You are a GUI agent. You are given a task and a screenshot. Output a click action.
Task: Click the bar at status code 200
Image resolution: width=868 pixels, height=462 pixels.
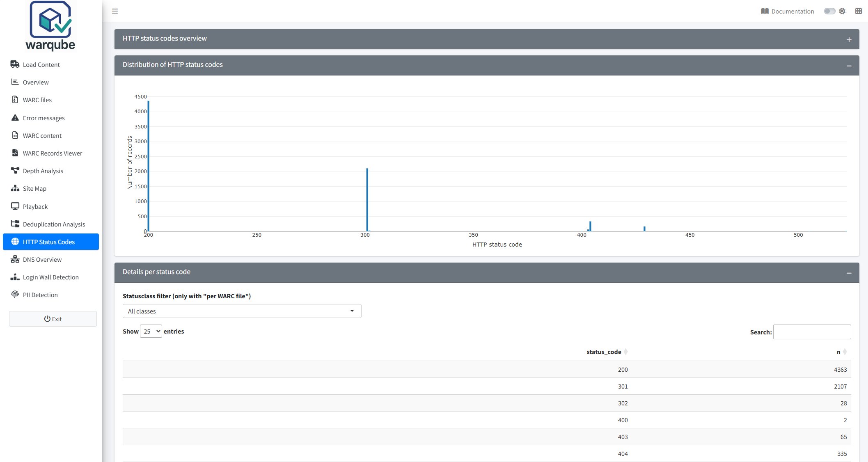[x=149, y=166]
